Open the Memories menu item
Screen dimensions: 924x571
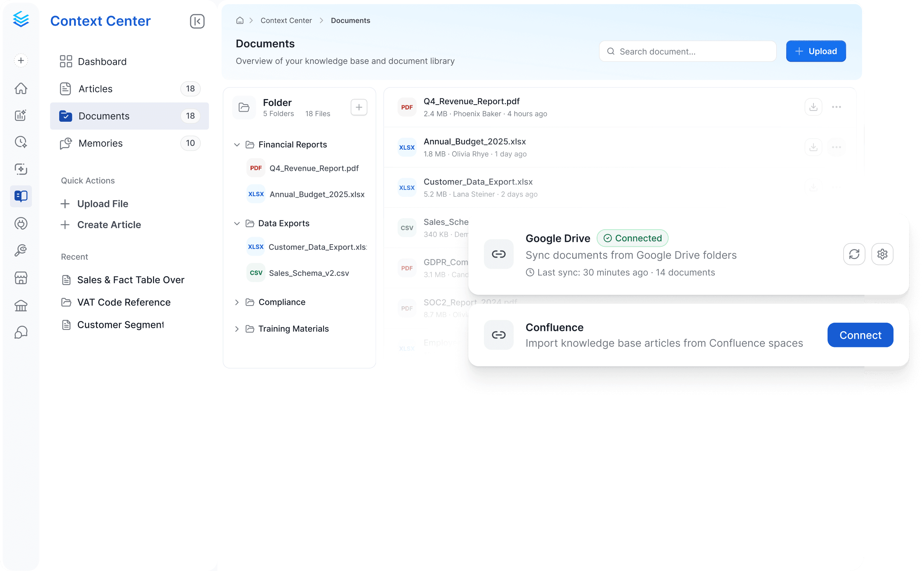(129, 143)
